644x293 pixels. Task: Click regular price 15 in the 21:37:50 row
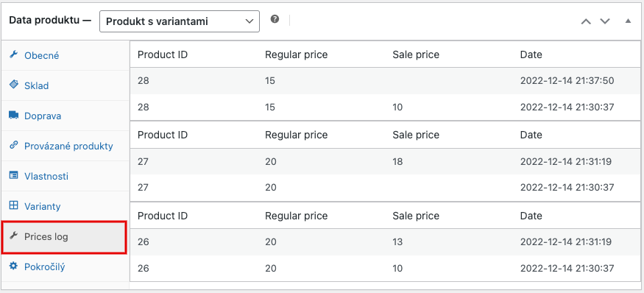(270, 80)
